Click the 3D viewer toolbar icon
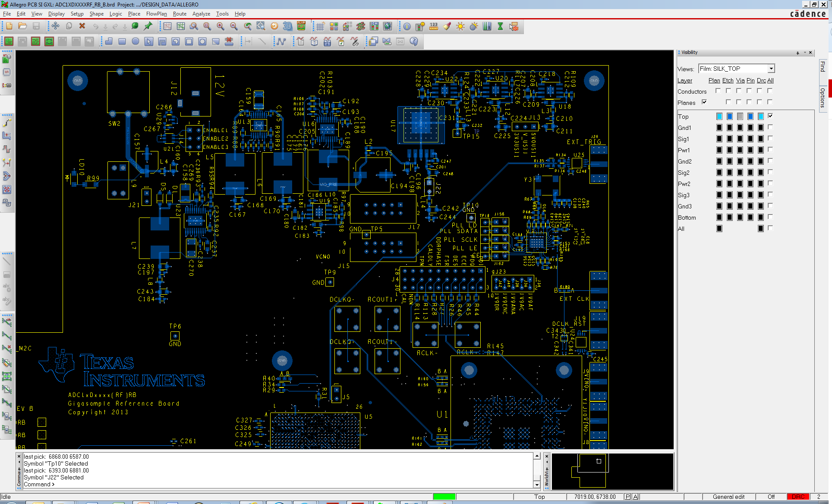Screen dimensions: 832x504 pos(287,26)
